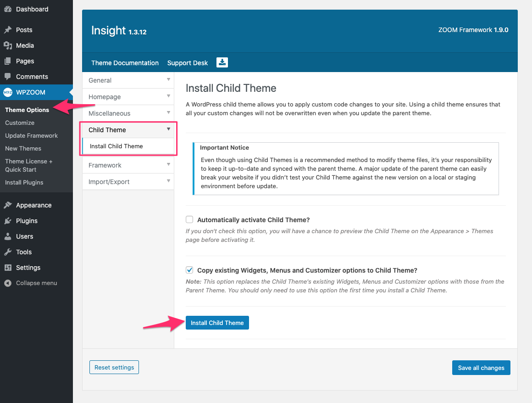Open Install Plugins submenu item
This screenshot has height=403, width=532.
pyautogui.click(x=24, y=183)
